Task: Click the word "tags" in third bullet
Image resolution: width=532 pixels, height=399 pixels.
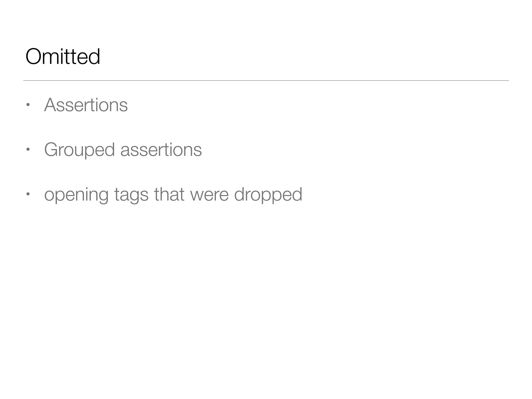Action: pos(131,195)
